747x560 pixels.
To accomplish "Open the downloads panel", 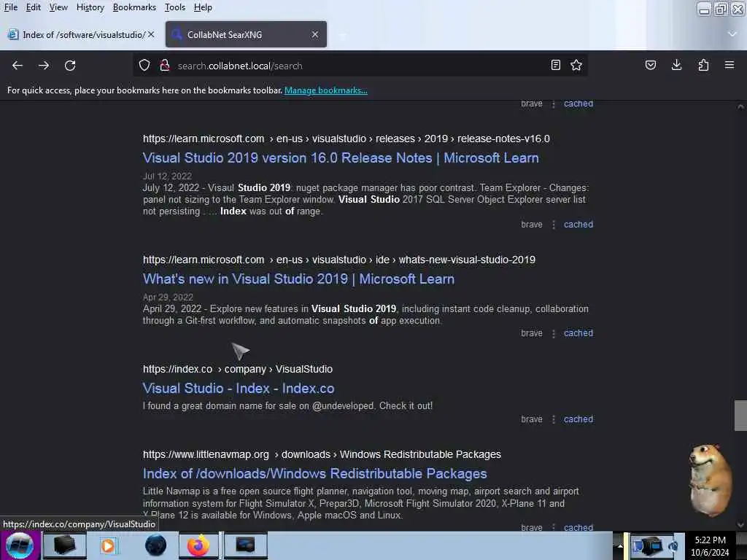I will 676,65.
